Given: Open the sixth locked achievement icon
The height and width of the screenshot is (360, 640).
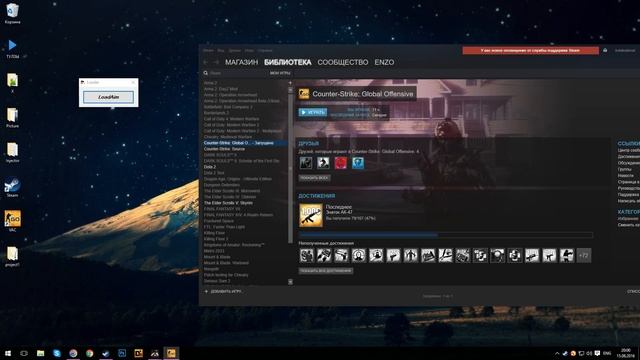Looking at the screenshot, I should (393, 256).
